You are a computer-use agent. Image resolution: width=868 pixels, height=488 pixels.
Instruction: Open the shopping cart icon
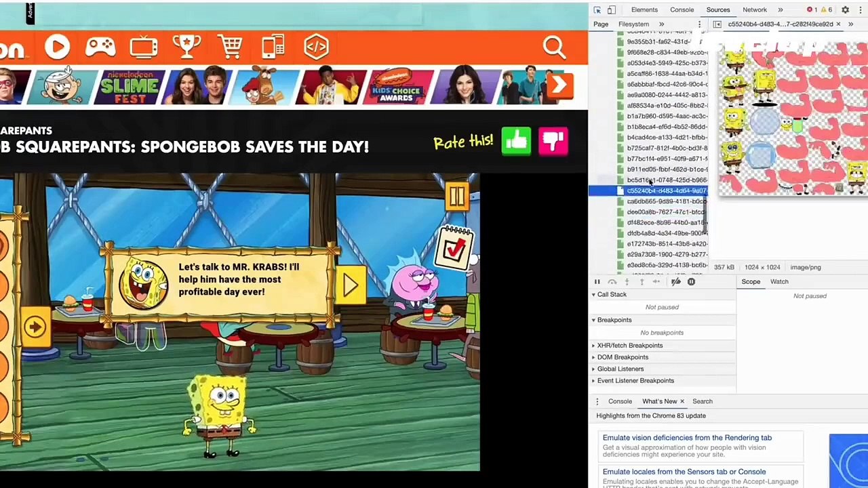231,47
